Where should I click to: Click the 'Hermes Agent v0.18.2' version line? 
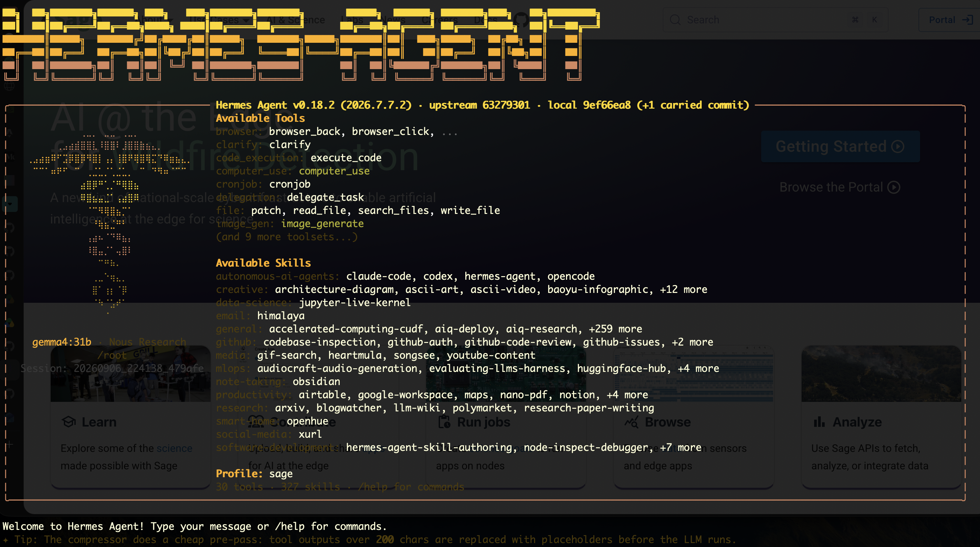click(x=482, y=105)
